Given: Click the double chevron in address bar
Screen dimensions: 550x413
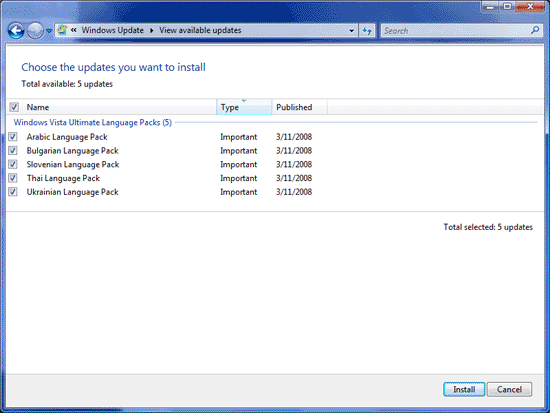Looking at the screenshot, I should click(74, 30).
